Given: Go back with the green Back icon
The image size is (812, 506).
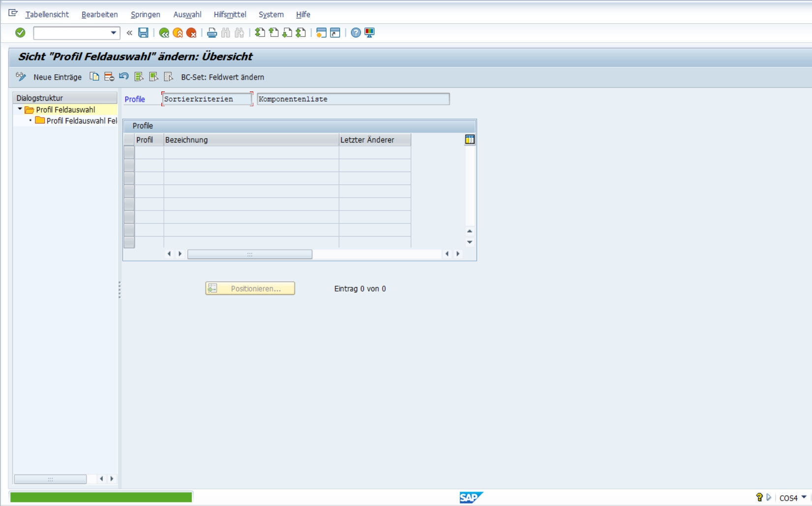Looking at the screenshot, I should pos(164,33).
